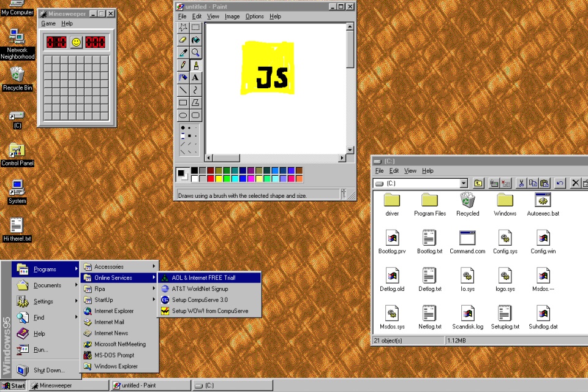Viewport: 588px width, 392px height.
Task: Select the Ellipse tool in Paint
Action: tap(183, 115)
